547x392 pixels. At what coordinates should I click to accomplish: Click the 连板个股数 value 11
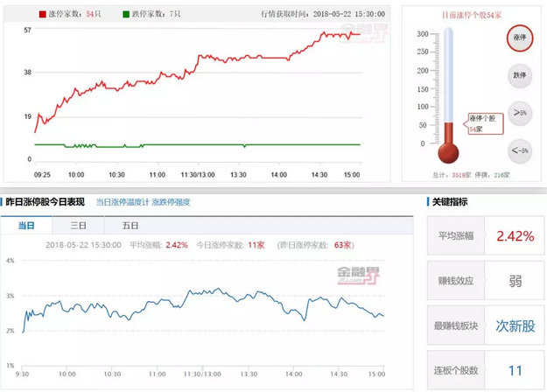515,369
